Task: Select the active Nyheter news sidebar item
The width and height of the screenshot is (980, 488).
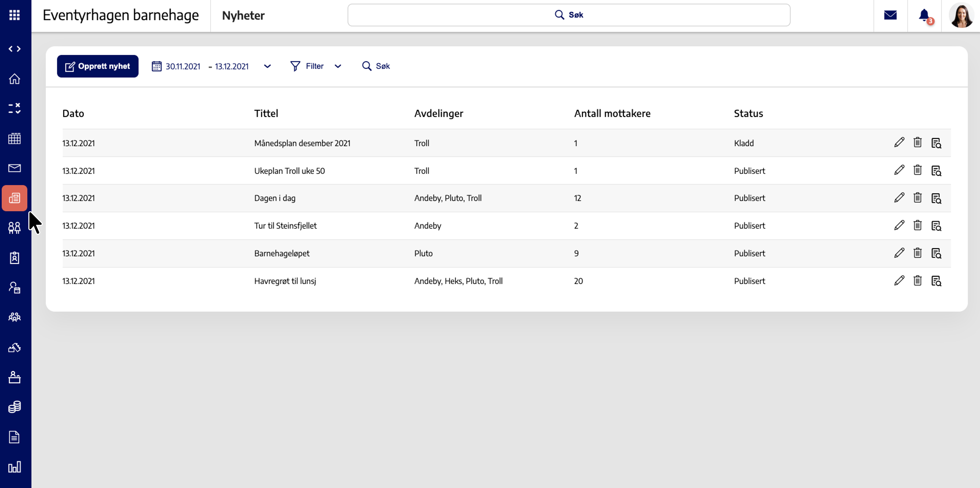Action: click(x=14, y=198)
